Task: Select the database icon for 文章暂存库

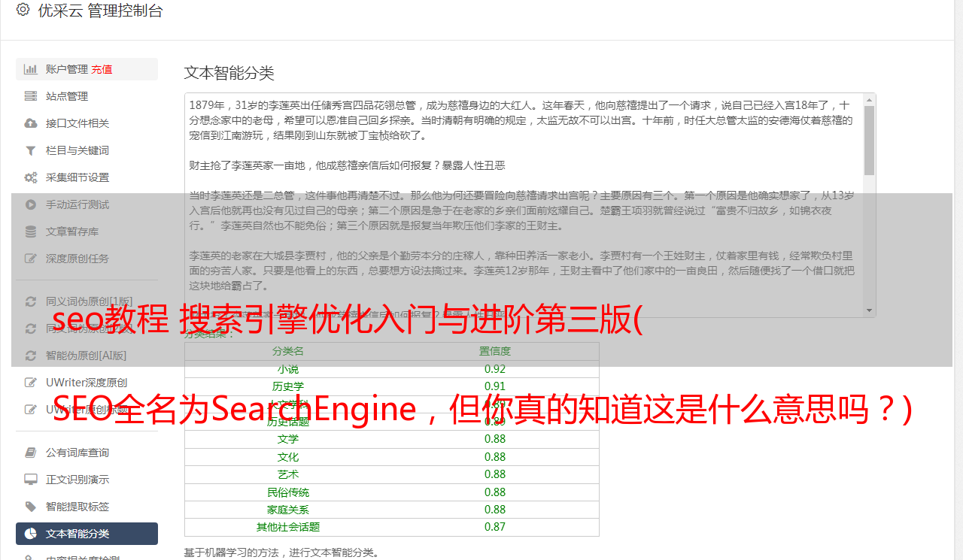Action: tap(31, 232)
